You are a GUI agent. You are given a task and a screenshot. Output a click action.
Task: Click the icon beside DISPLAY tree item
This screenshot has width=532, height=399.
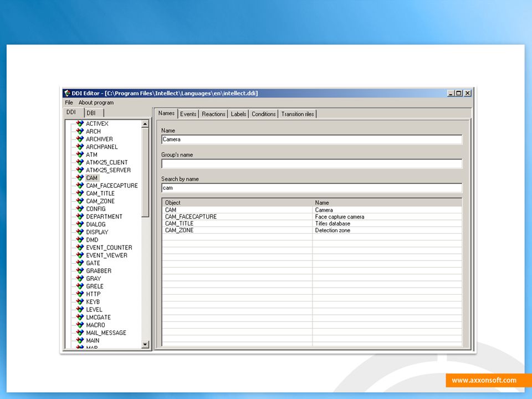(80, 232)
